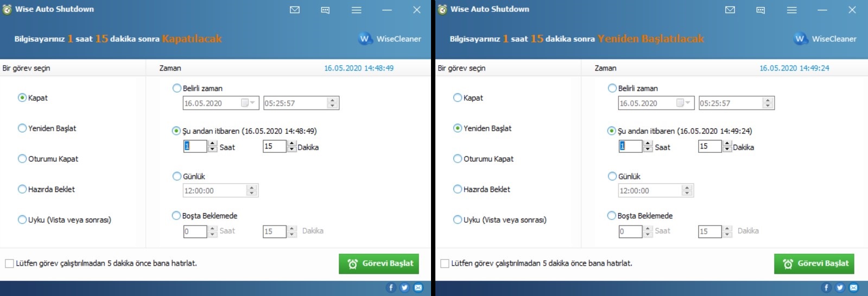Click 'Kapatılacak' status text in left window

192,38
